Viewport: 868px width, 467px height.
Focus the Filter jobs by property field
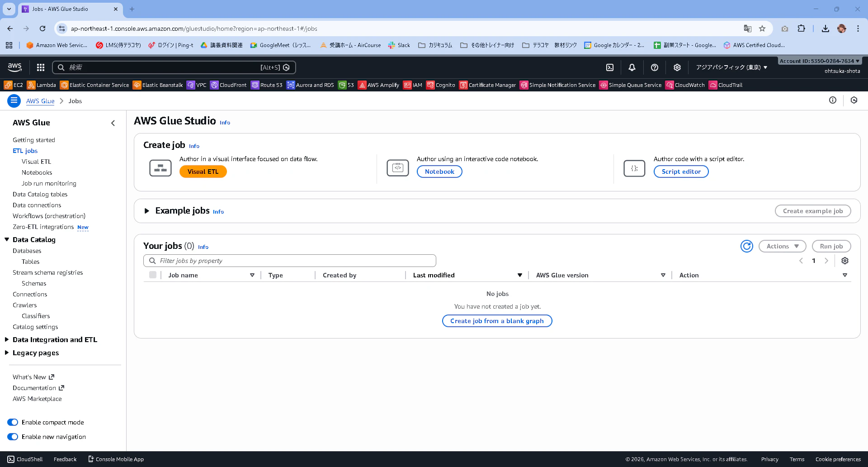(290, 261)
